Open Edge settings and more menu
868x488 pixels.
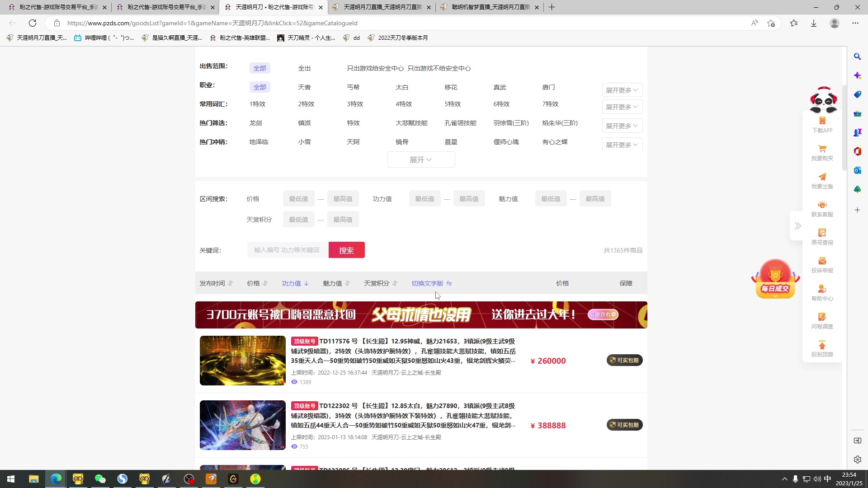pos(855,23)
